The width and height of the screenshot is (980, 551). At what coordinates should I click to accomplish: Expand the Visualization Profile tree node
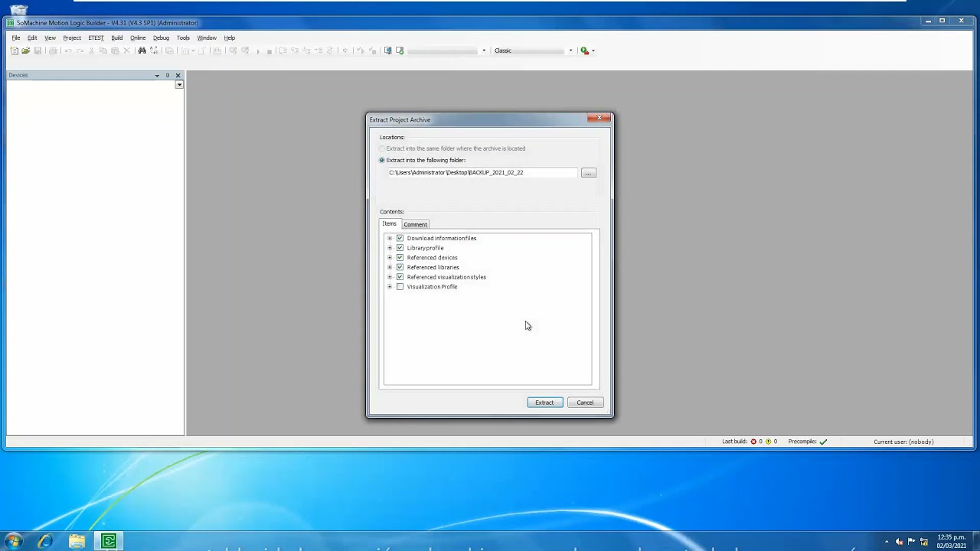pos(390,287)
